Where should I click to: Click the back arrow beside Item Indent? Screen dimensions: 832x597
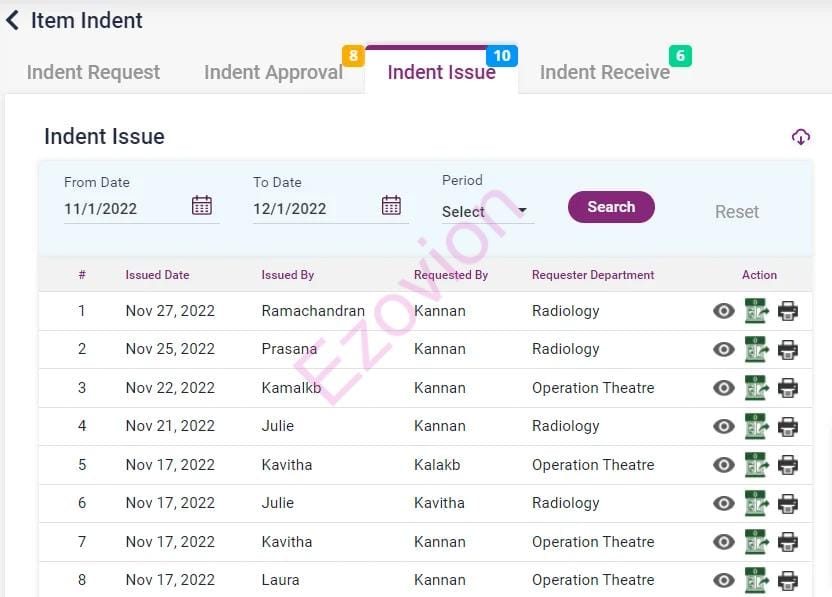coord(13,20)
